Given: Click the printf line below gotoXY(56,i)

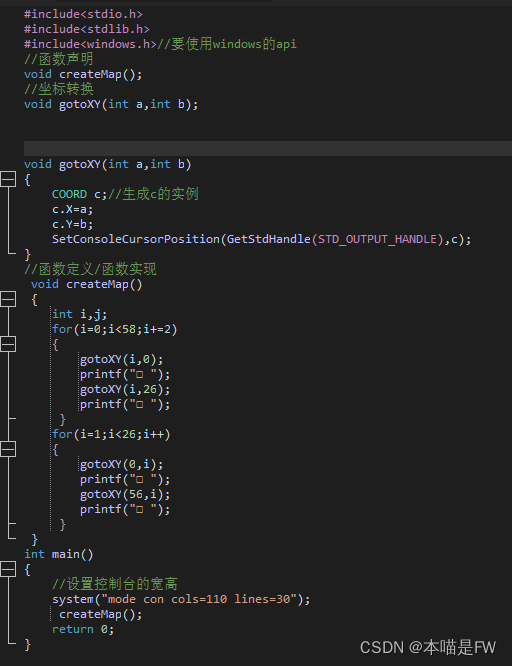Looking at the screenshot, I should [x=125, y=509].
